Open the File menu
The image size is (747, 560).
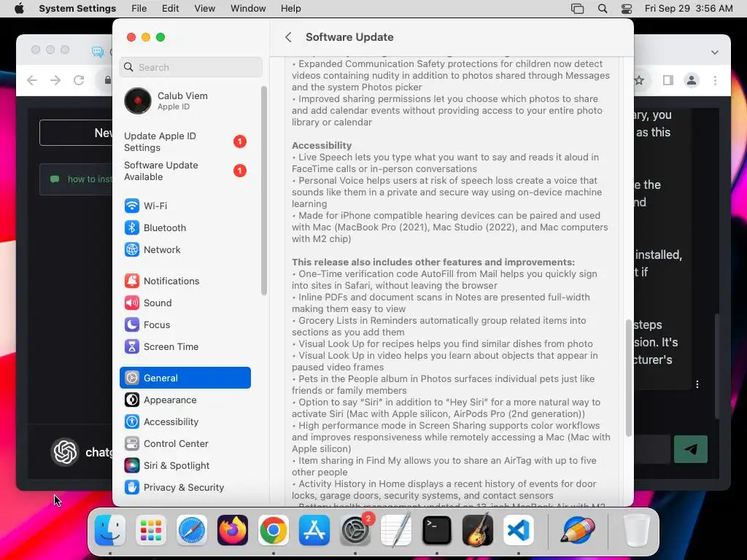139,9
